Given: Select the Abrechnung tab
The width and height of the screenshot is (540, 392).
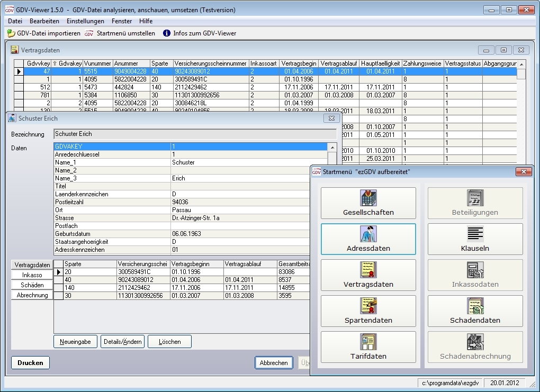Looking at the screenshot, I should click(32, 295).
